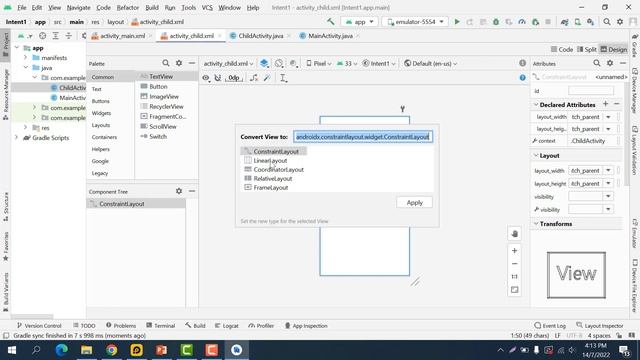Expand the Gradle Scripts node
The width and height of the screenshot is (640, 360).
point(16,138)
